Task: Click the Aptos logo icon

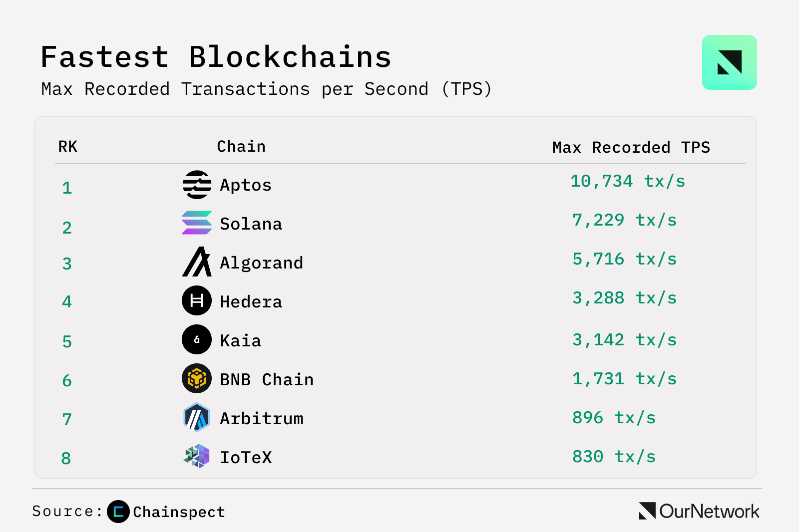Action: [x=197, y=185]
